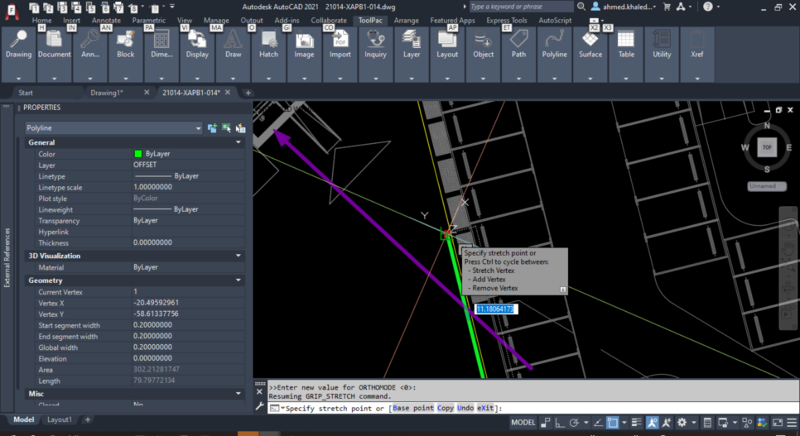Collapse the General properties section
The image size is (800, 436).
[x=238, y=143]
